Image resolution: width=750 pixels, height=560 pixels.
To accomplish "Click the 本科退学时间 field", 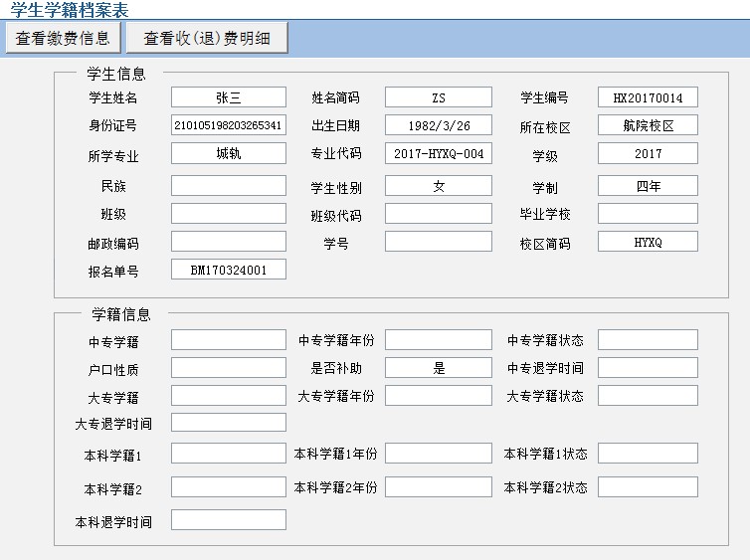I will click(229, 520).
